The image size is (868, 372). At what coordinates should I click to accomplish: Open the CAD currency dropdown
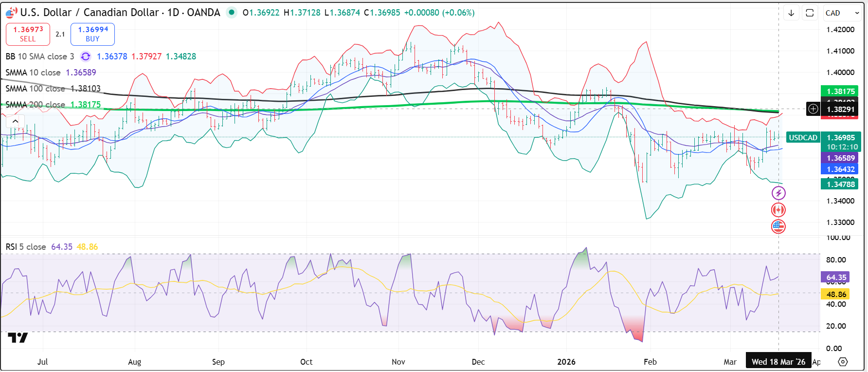pyautogui.click(x=842, y=13)
